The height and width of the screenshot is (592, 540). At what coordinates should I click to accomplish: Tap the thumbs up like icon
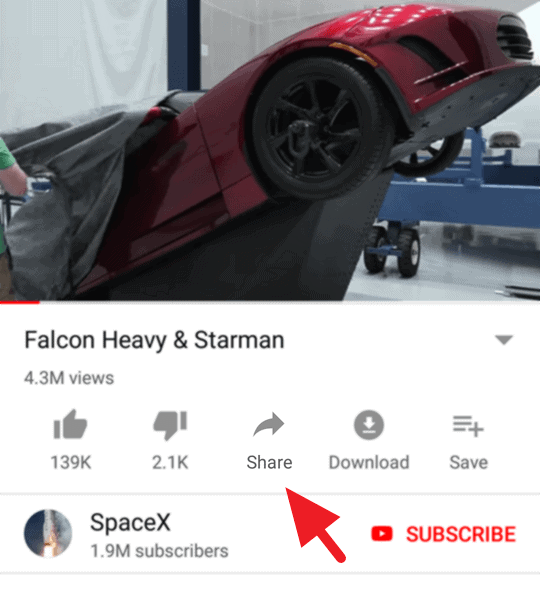click(71, 424)
